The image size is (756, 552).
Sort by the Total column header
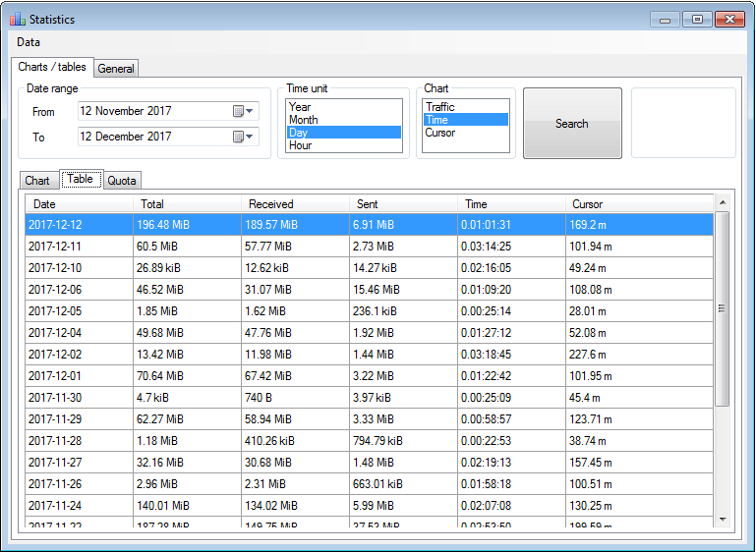(187, 204)
